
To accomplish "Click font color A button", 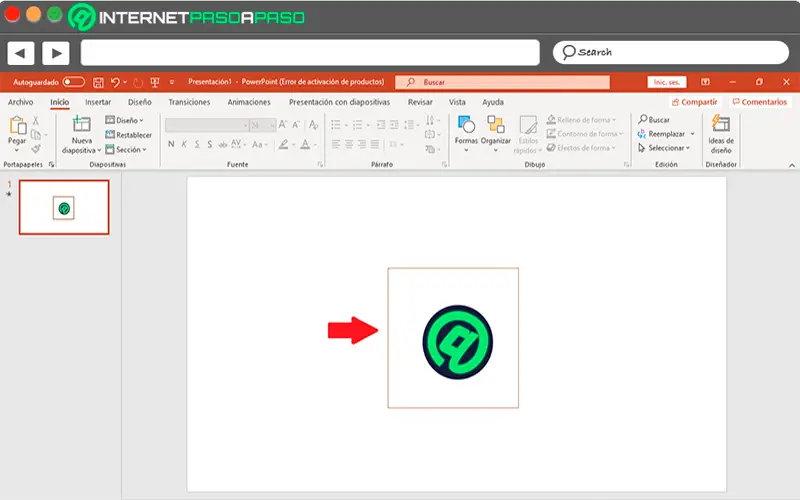I will (305, 144).
